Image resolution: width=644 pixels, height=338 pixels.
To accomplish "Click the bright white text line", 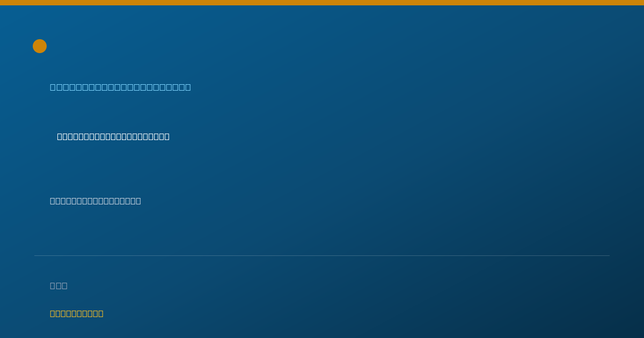I will point(113,136).
